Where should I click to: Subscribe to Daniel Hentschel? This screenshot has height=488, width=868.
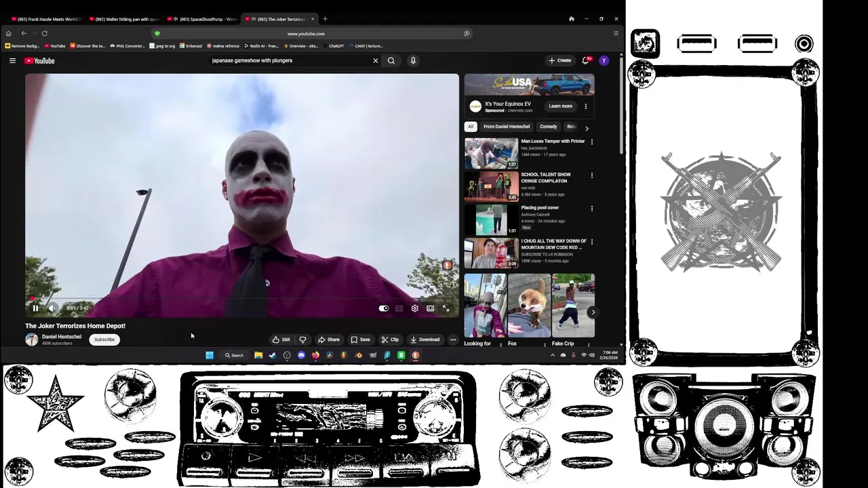(104, 340)
